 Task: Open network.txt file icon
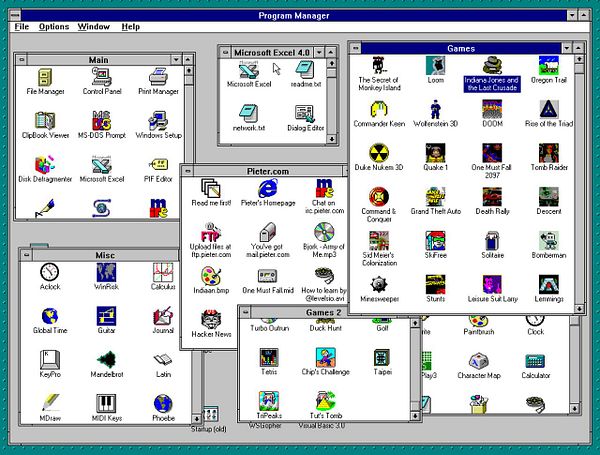[249, 118]
